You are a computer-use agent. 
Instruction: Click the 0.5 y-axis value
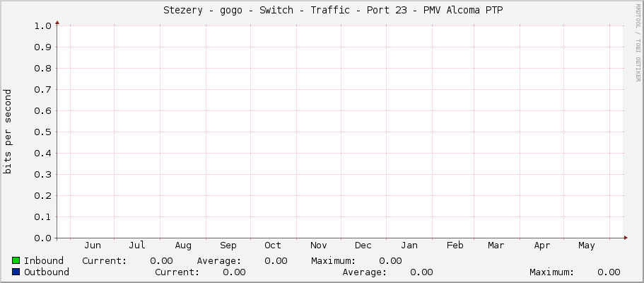point(42,132)
